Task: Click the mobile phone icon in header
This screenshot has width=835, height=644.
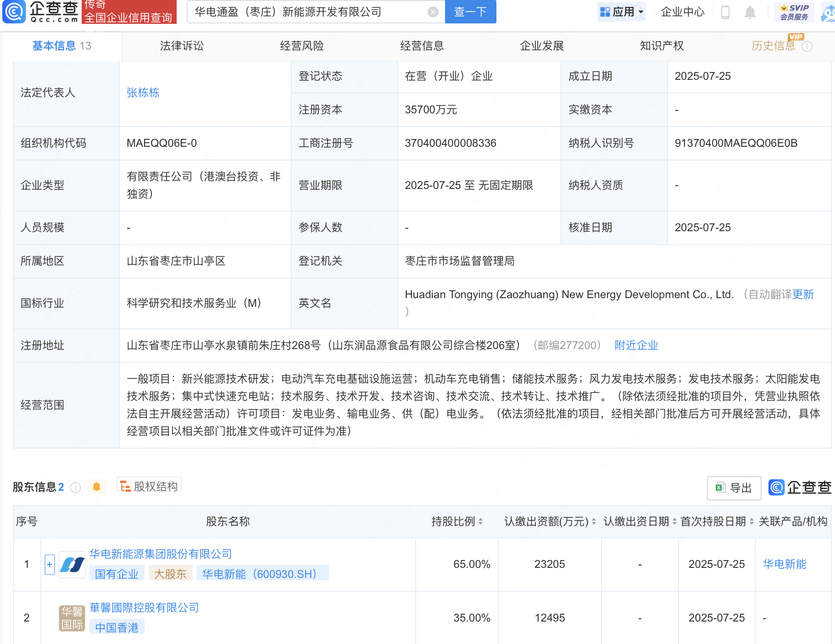Action: [x=725, y=12]
